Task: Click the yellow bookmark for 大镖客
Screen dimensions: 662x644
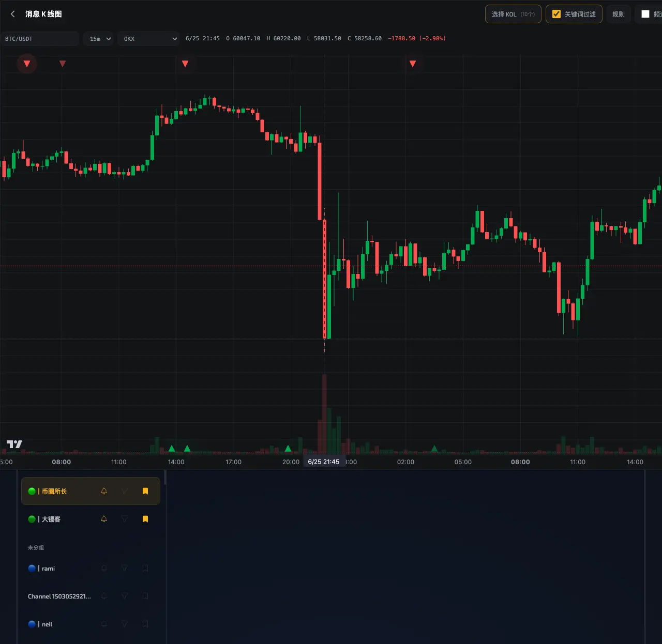Action: (x=145, y=519)
